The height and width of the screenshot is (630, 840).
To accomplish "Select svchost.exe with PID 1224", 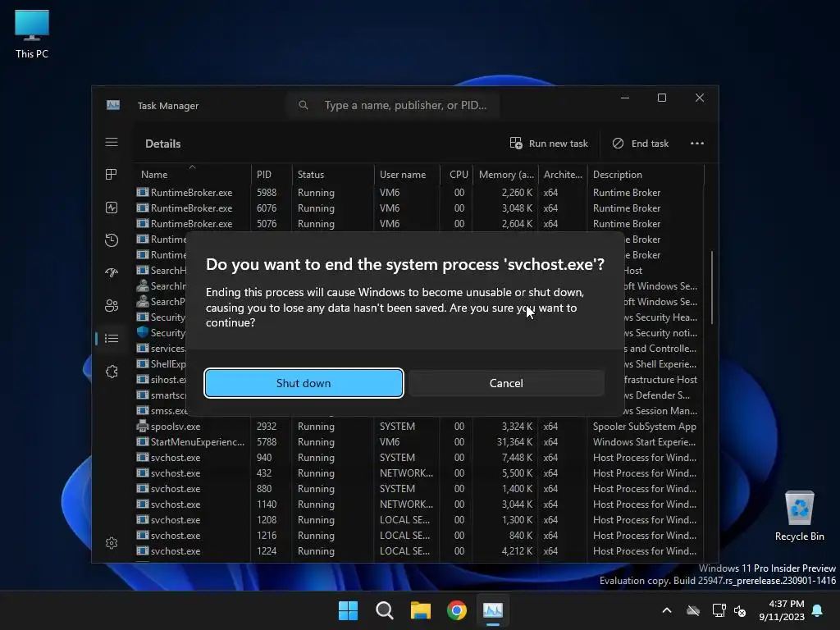I will (x=419, y=550).
